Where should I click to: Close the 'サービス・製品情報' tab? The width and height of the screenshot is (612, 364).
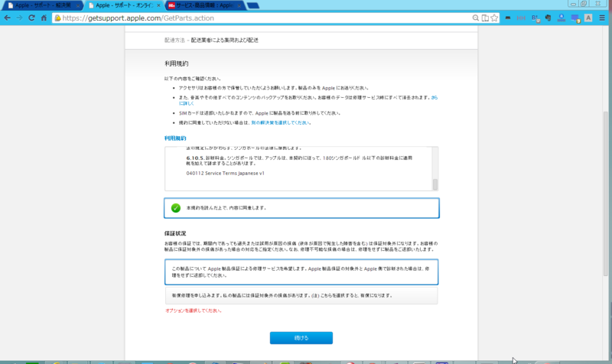click(x=239, y=6)
